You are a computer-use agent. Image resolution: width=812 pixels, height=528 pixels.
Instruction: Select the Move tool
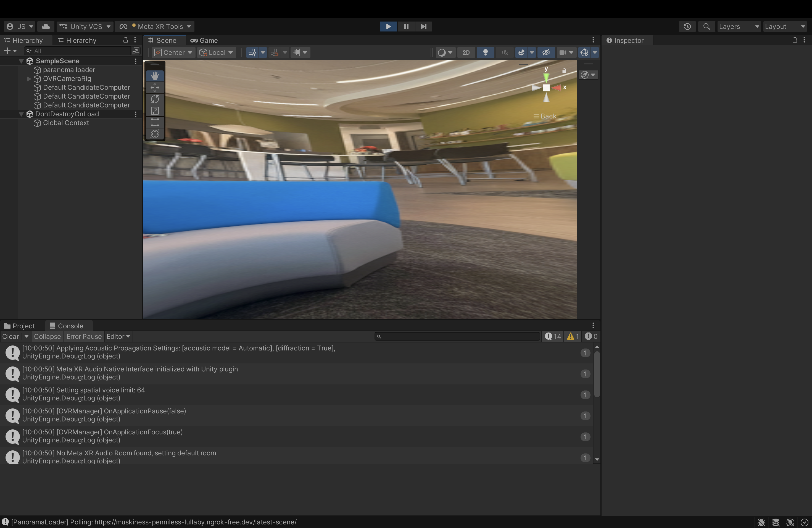[155, 88]
